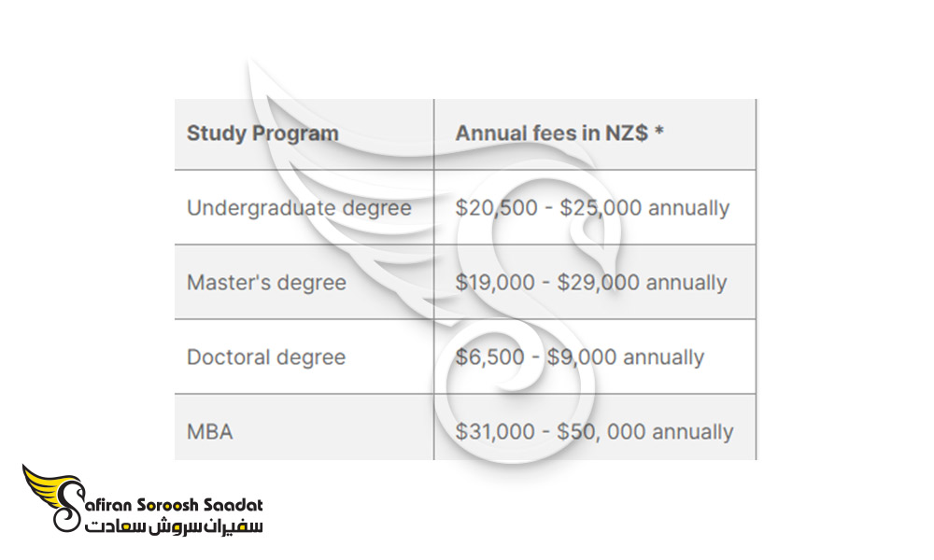Click the $31,000 amount in the MBA row
Viewport: 934px width, 560px height.
click(x=495, y=431)
